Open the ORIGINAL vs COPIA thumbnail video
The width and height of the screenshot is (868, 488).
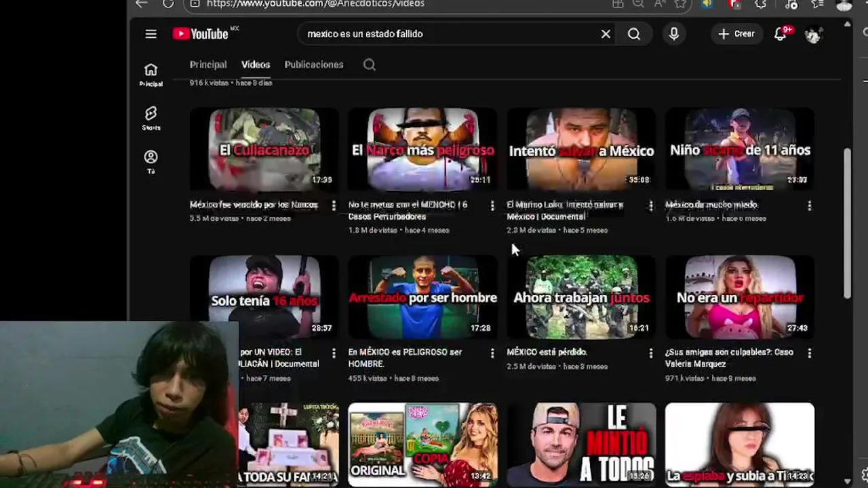click(x=422, y=444)
